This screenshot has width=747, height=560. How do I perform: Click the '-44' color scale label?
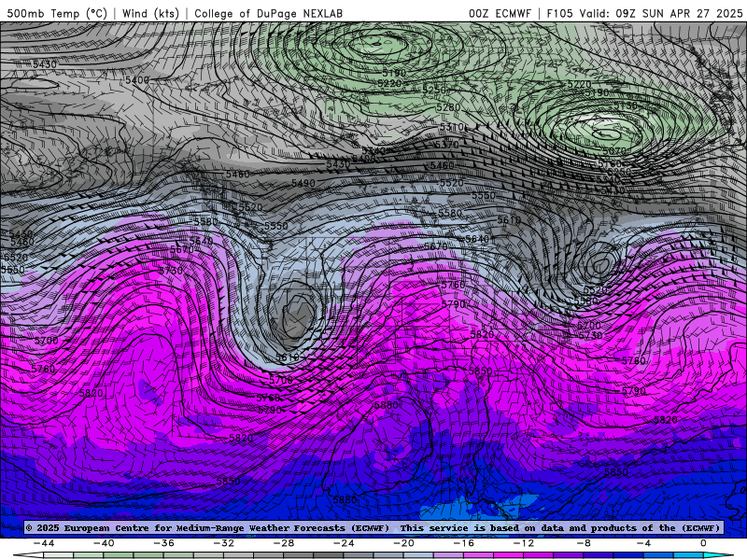tap(44, 543)
